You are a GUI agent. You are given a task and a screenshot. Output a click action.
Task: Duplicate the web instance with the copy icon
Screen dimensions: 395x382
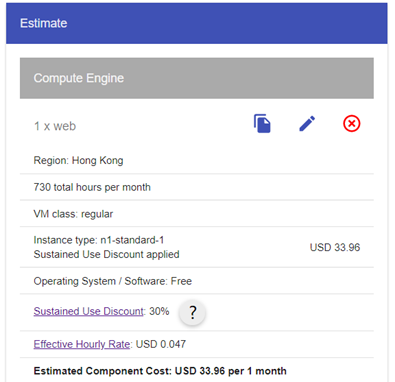click(262, 124)
